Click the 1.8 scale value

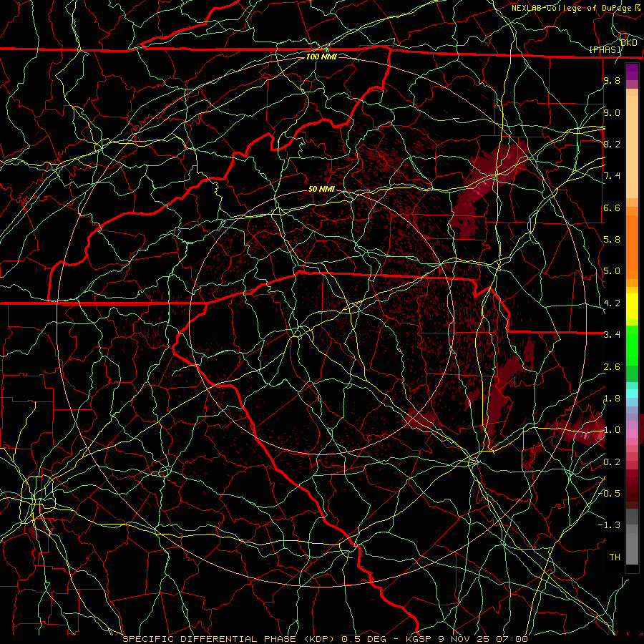click(x=612, y=399)
